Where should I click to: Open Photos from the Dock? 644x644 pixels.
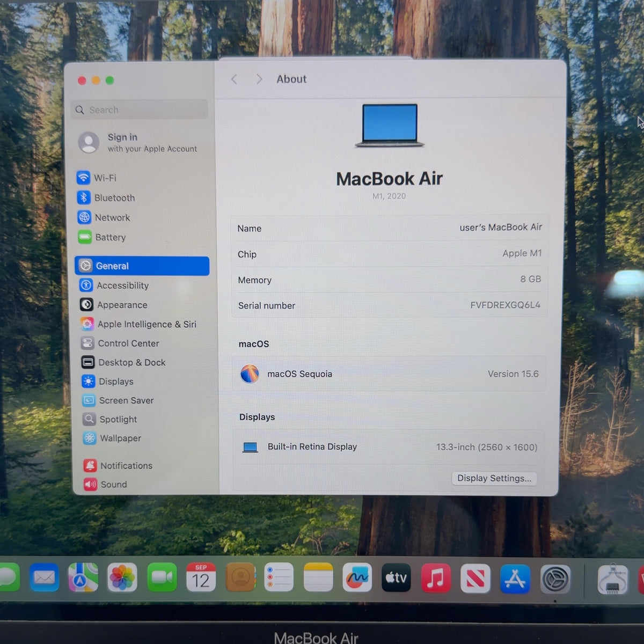point(122,578)
